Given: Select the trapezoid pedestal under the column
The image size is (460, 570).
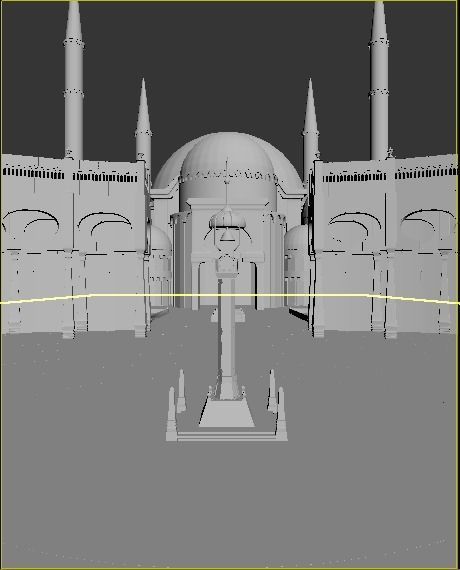Looking at the screenshot, I should click(227, 413).
